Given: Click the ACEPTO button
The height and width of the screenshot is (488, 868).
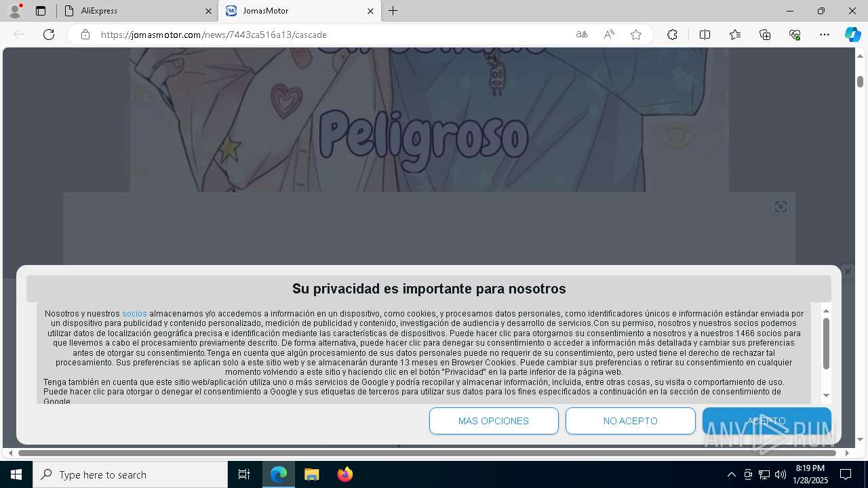Looking at the screenshot, I should [x=767, y=421].
